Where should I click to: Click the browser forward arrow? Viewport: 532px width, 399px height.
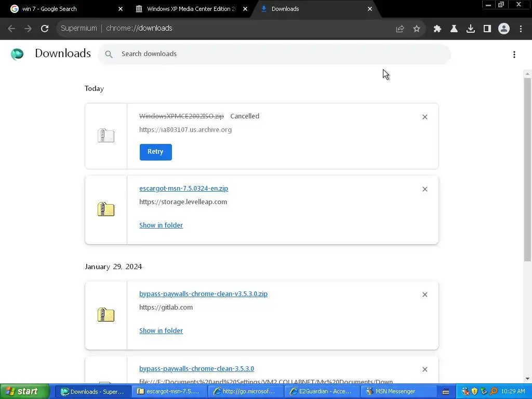[28, 29]
